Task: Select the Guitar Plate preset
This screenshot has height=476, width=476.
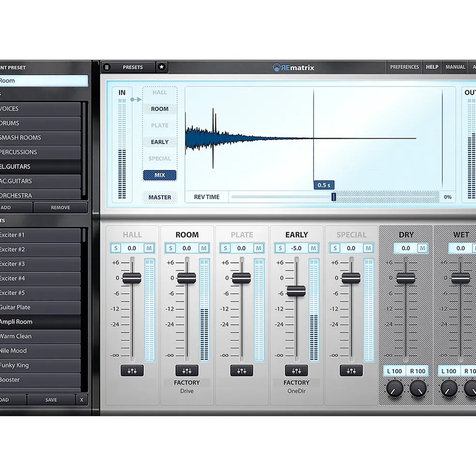Action: pyautogui.click(x=40, y=307)
